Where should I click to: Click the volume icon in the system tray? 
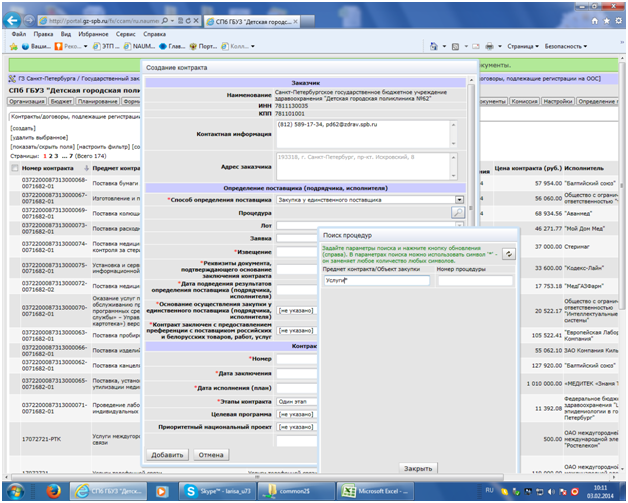pos(552,491)
